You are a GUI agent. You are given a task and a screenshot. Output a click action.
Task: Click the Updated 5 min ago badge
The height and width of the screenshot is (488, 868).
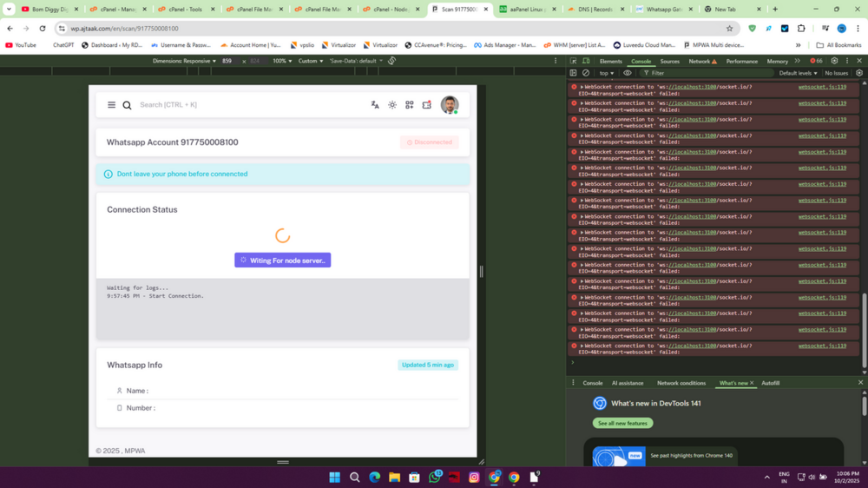(427, 365)
